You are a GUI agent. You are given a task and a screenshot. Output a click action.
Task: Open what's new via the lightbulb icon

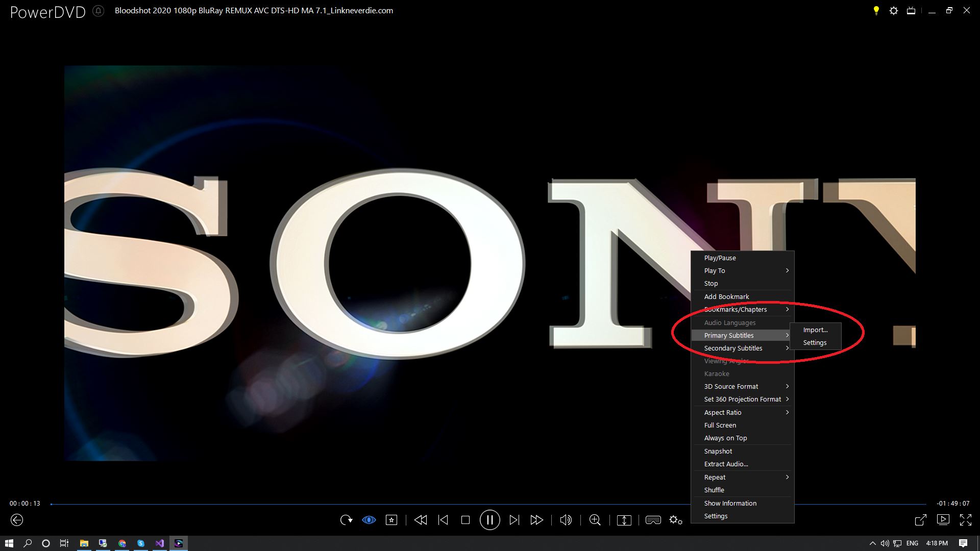click(876, 10)
